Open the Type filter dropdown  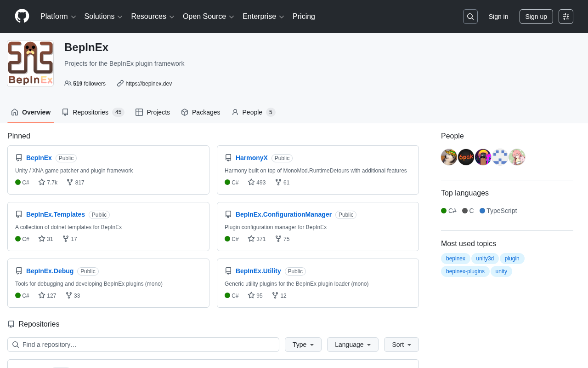(x=303, y=345)
